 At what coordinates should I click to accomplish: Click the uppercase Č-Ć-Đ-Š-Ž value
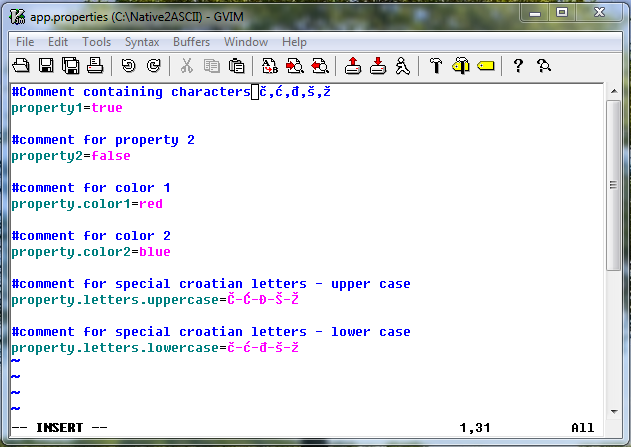pos(263,299)
